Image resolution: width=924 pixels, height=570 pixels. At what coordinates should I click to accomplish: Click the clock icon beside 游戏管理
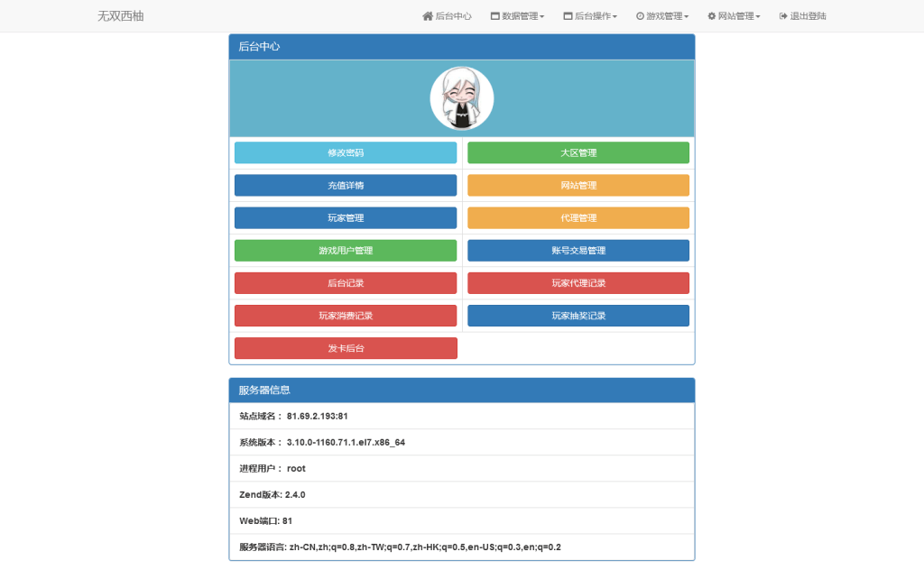(640, 16)
